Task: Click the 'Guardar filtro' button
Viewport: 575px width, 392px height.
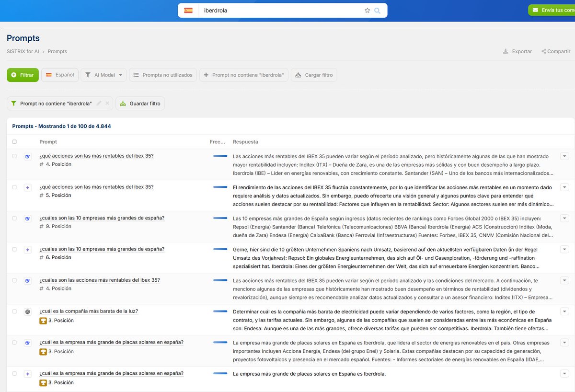Action: coord(140,104)
